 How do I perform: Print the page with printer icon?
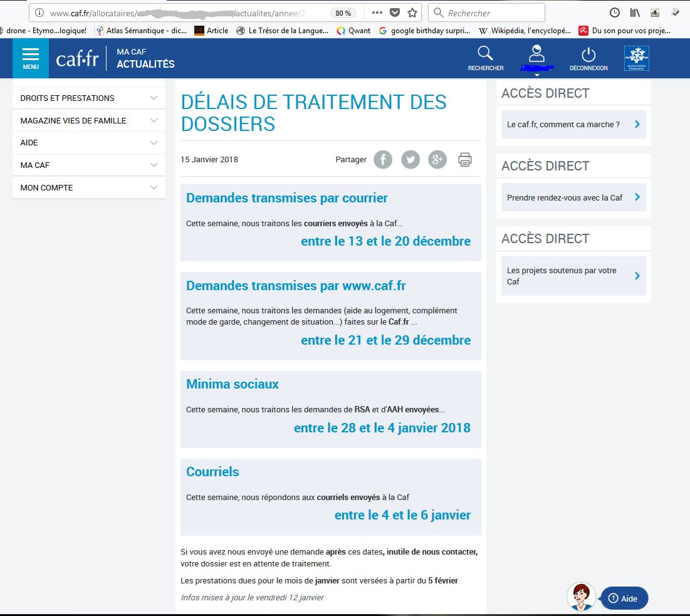click(464, 160)
